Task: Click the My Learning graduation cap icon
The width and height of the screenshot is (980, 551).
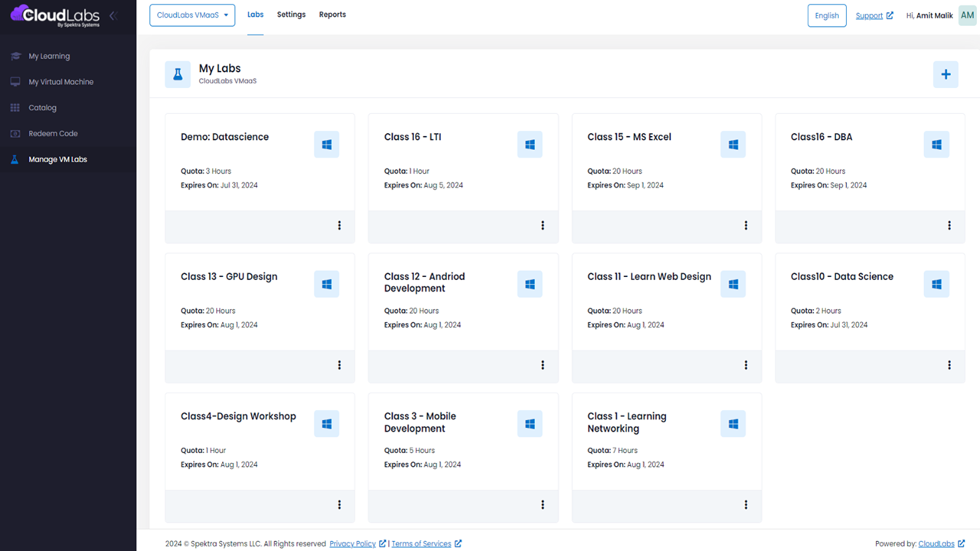Action: pyautogui.click(x=15, y=56)
